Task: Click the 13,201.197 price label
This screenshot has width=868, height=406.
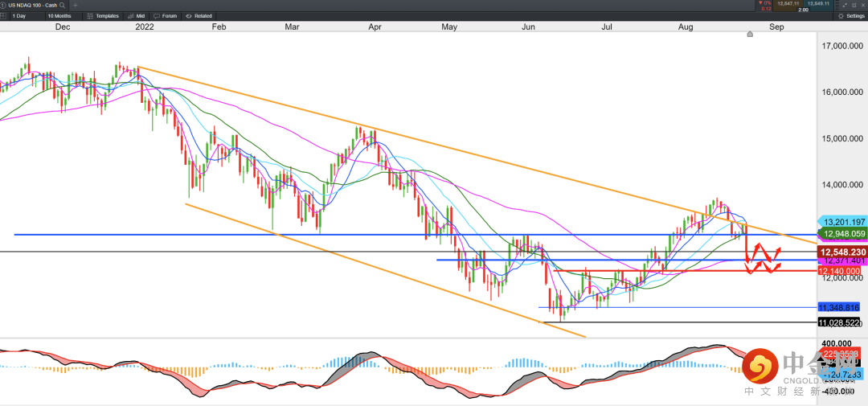Action: [x=842, y=222]
